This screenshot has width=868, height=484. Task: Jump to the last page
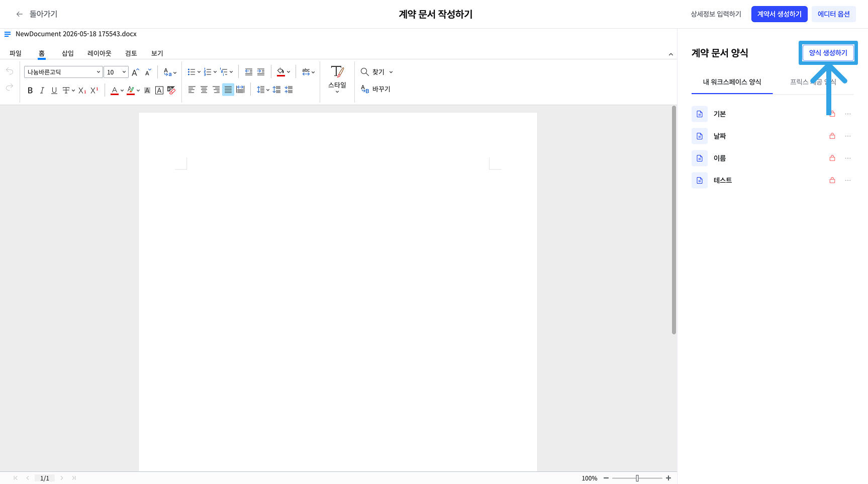click(74, 478)
